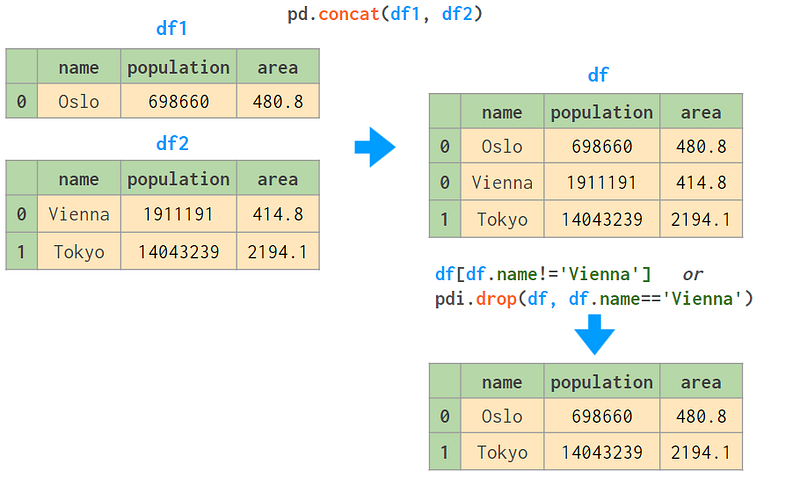
Task: Click the blue right-pointing arrow
Action: tap(375, 147)
